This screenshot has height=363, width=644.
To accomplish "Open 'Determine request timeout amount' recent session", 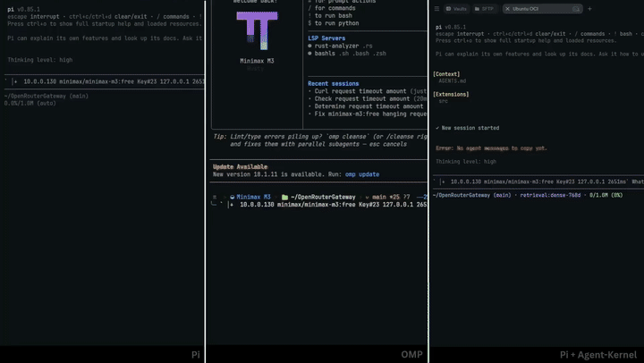I will [366, 106].
